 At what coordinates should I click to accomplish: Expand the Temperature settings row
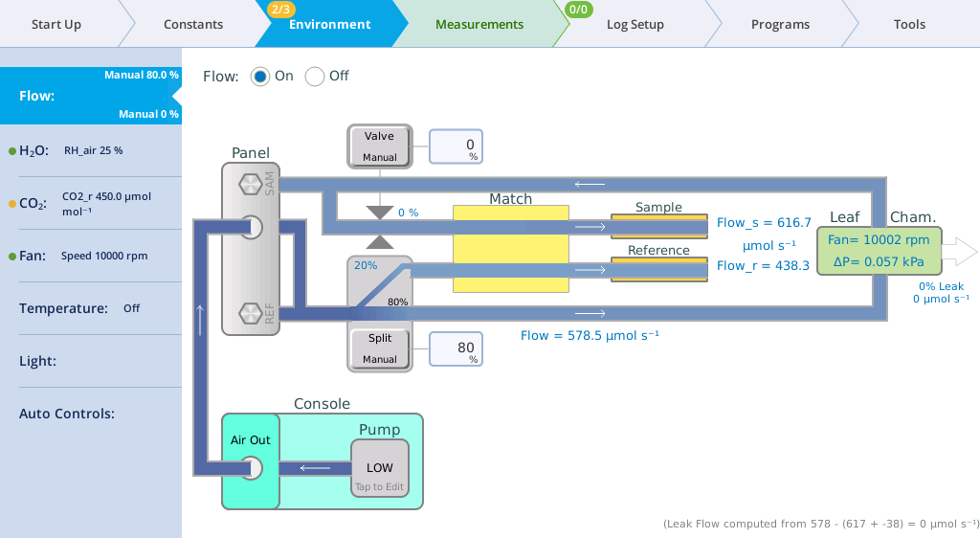[91, 308]
